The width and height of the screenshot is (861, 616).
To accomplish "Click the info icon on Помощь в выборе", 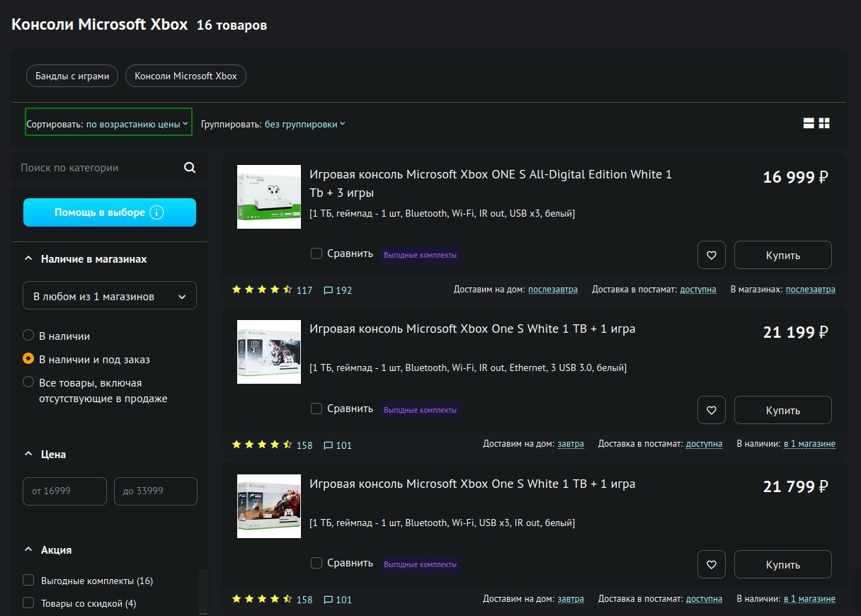I will click(157, 212).
